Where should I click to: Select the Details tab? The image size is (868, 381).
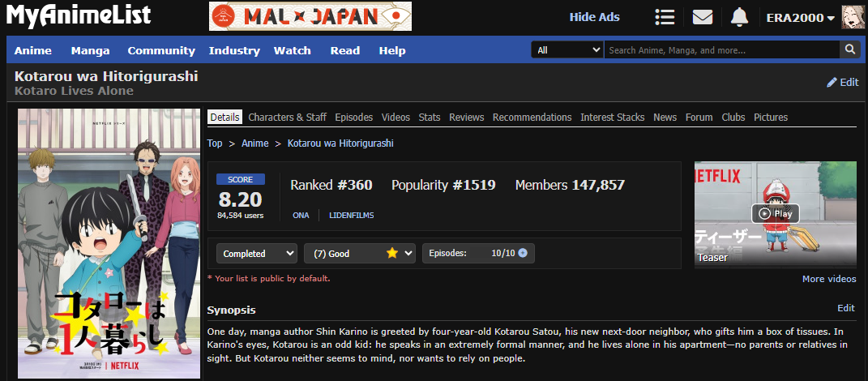224,118
